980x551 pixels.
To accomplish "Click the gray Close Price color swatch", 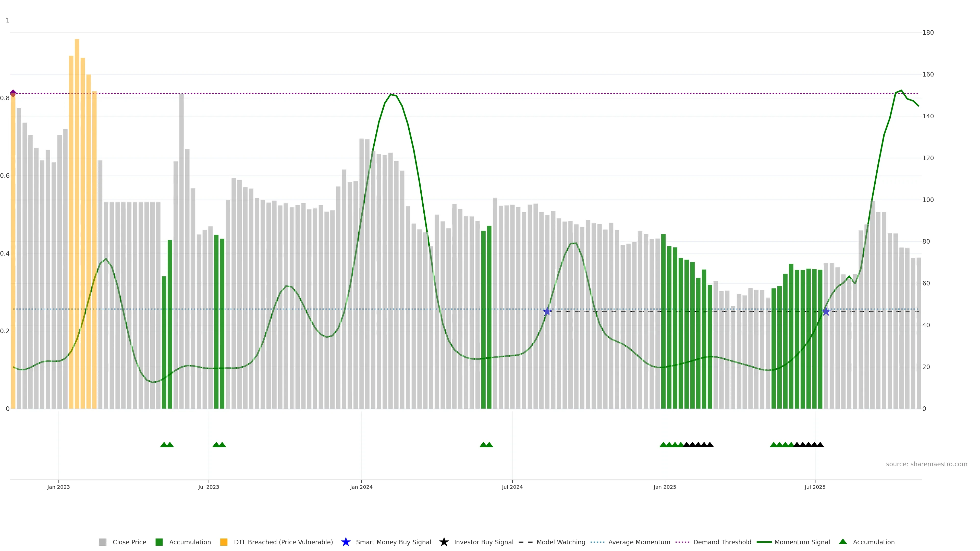I will (102, 542).
